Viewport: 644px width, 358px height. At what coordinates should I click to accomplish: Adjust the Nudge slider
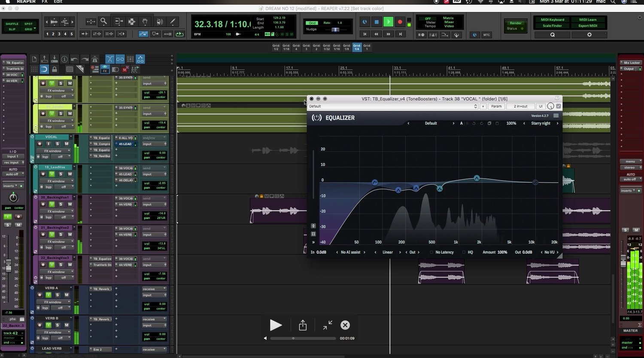(x=335, y=30)
